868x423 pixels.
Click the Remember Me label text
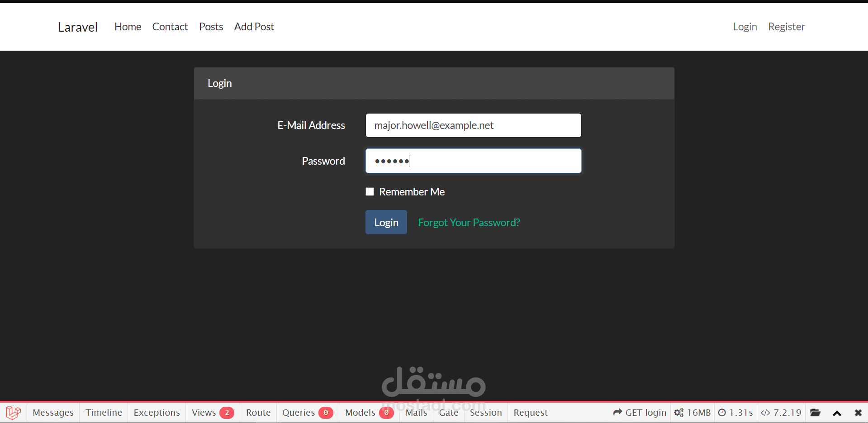coord(412,192)
